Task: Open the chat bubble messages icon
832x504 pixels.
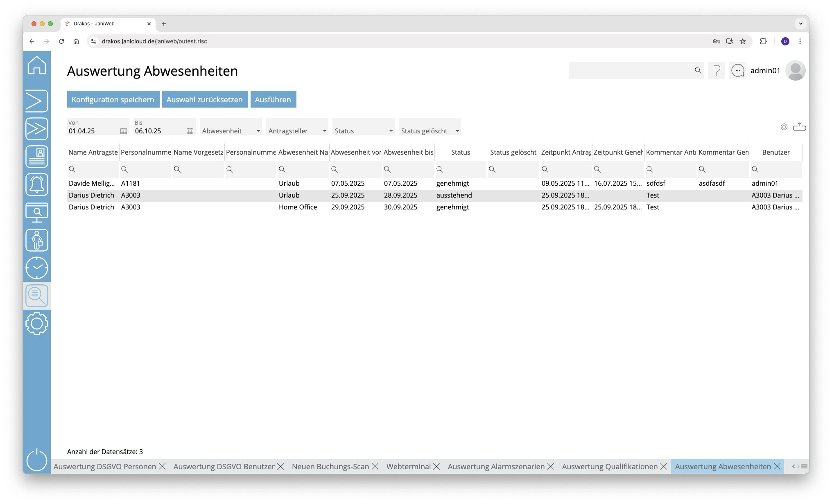Action: click(738, 70)
